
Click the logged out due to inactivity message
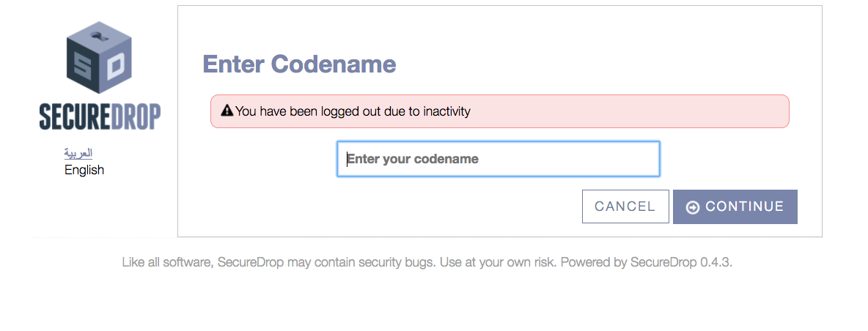point(353,111)
